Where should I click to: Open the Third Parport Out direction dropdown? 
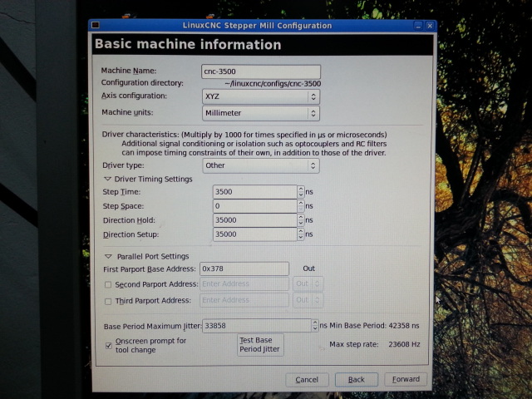[x=308, y=300]
